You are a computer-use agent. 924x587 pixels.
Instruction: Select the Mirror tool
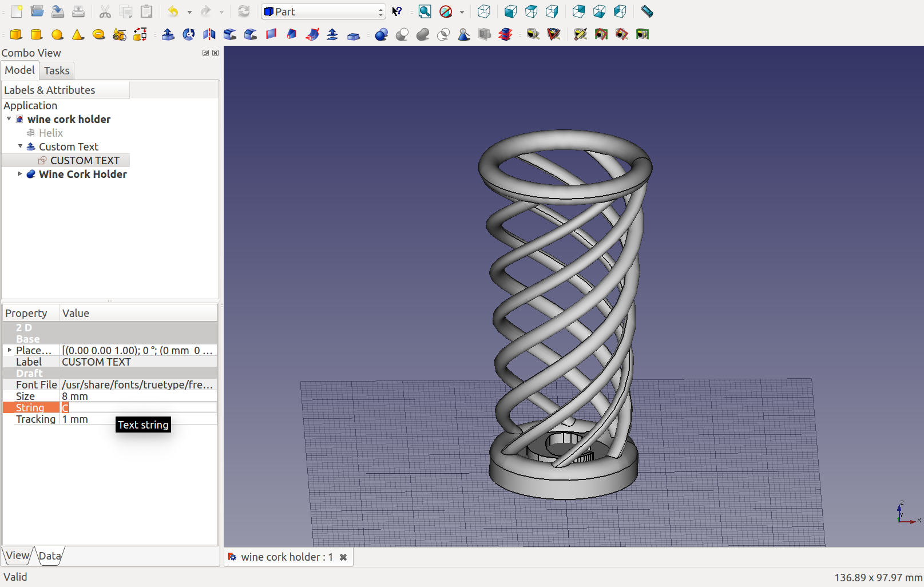209,34
